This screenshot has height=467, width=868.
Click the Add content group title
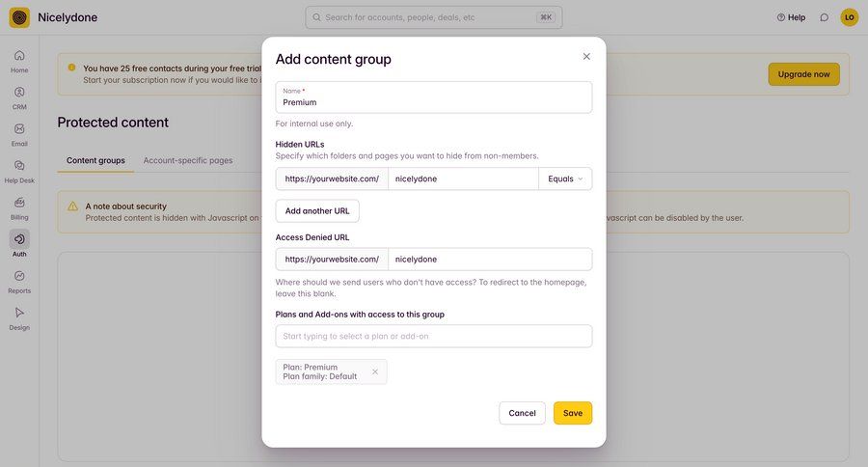[x=334, y=59]
